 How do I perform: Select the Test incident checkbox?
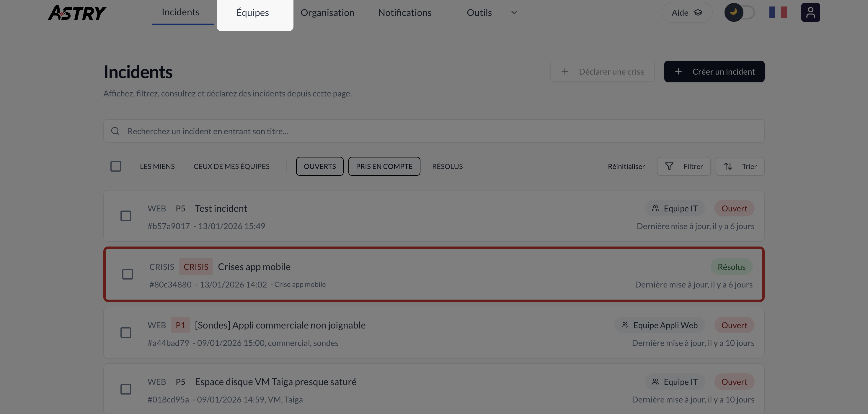pos(126,216)
